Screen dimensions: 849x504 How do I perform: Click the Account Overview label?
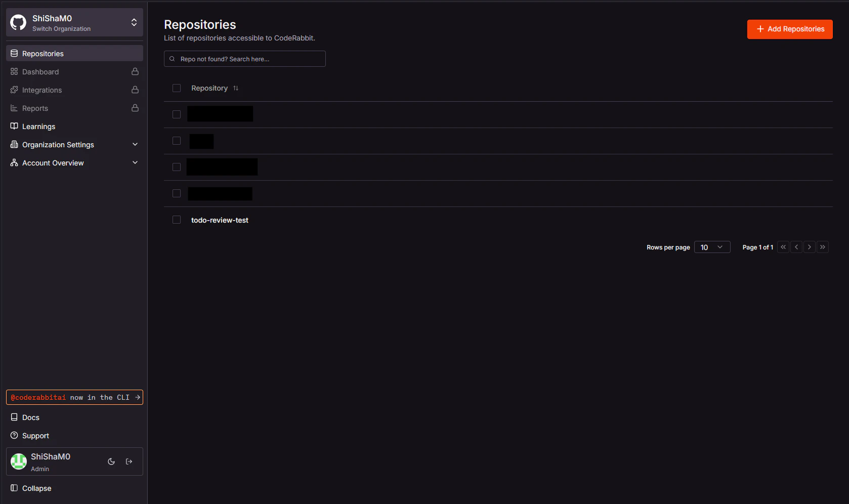pyautogui.click(x=53, y=163)
